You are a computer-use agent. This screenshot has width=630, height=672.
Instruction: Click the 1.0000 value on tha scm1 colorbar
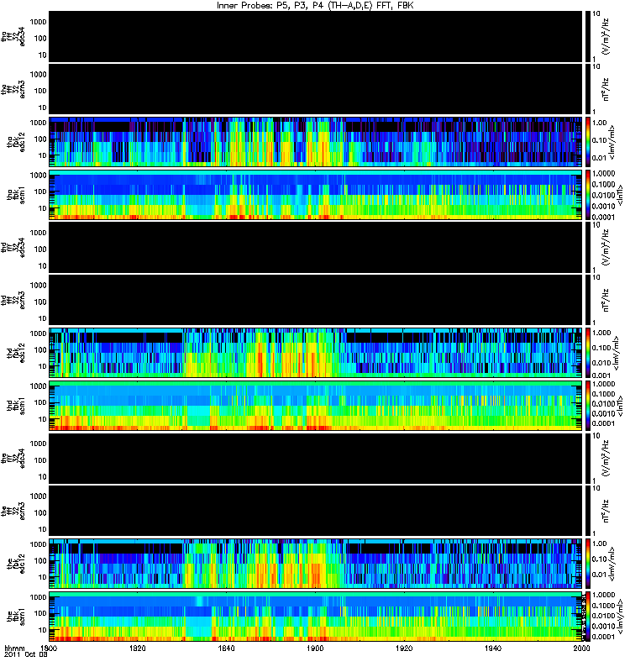(x=603, y=173)
